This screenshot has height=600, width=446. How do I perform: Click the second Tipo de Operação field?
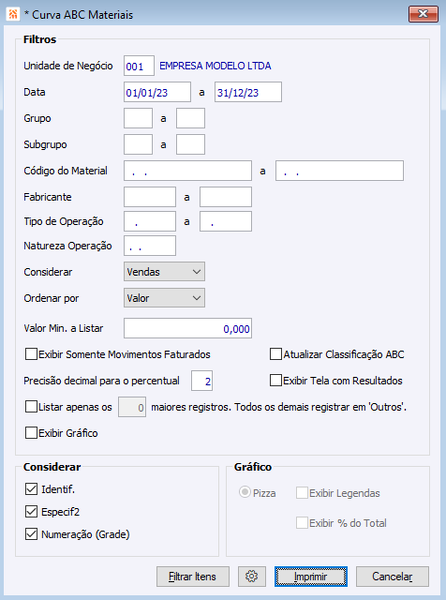[x=226, y=221]
